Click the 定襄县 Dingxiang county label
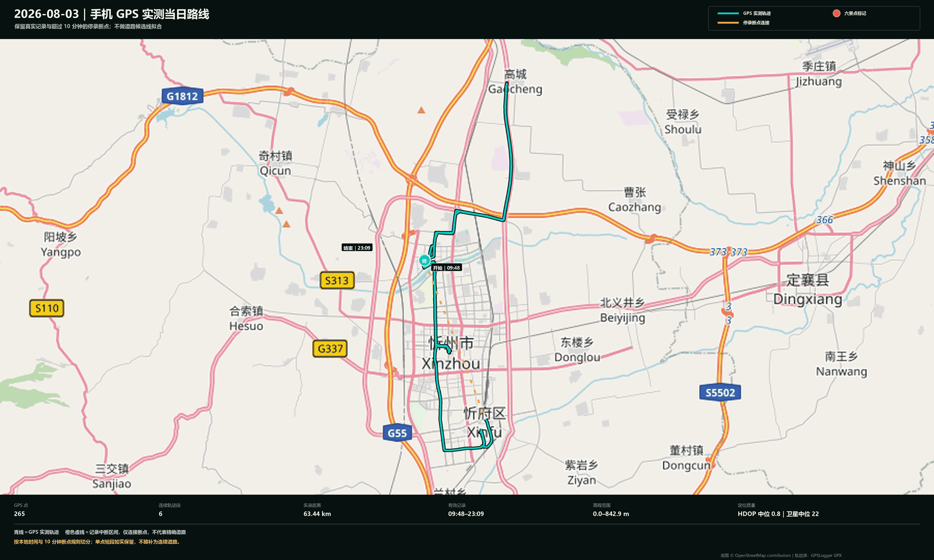The height and width of the screenshot is (560, 934). [808, 289]
